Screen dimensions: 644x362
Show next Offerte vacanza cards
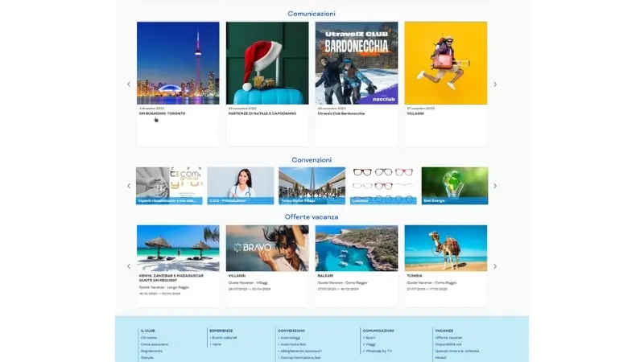coord(495,266)
